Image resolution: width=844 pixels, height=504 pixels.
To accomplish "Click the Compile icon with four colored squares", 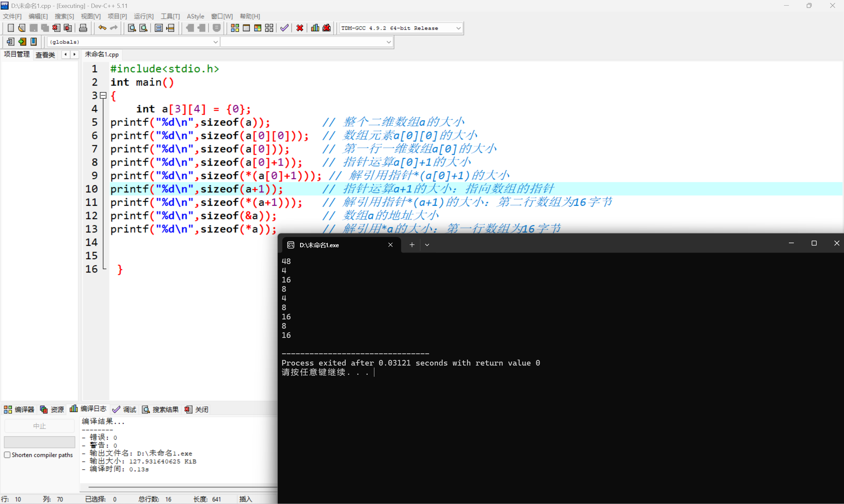I will pyautogui.click(x=235, y=28).
